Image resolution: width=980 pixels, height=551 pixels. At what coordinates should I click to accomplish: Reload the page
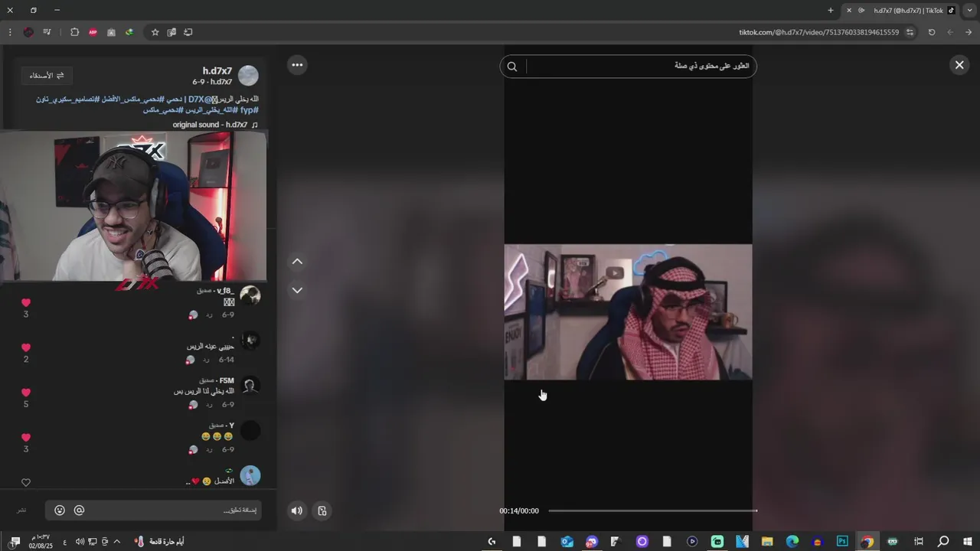click(x=932, y=32)
